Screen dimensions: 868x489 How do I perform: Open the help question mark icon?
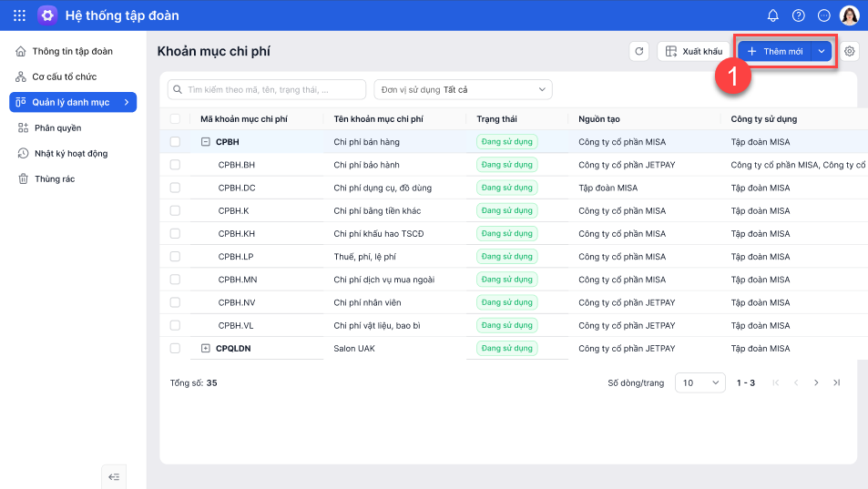pos(799,15)
